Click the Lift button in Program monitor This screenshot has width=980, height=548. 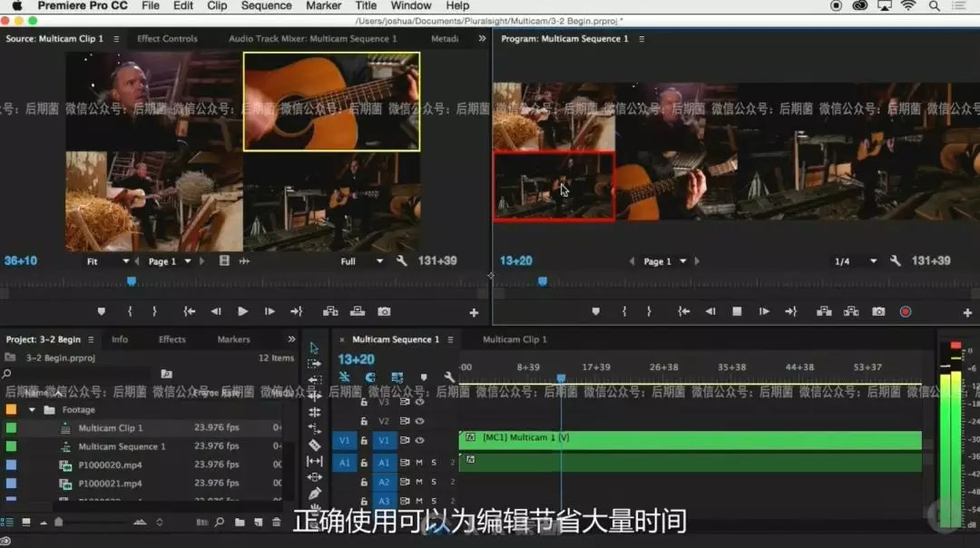click(x=824, y=311)
